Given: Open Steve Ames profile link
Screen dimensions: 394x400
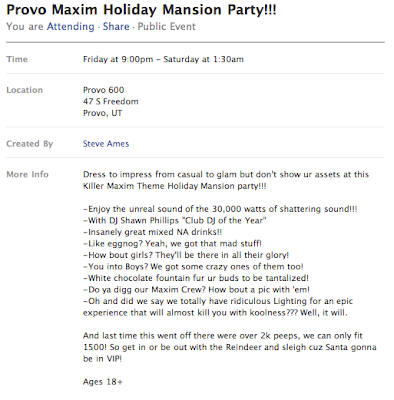Looking at the screenshot, I should [x=106, y=144].
